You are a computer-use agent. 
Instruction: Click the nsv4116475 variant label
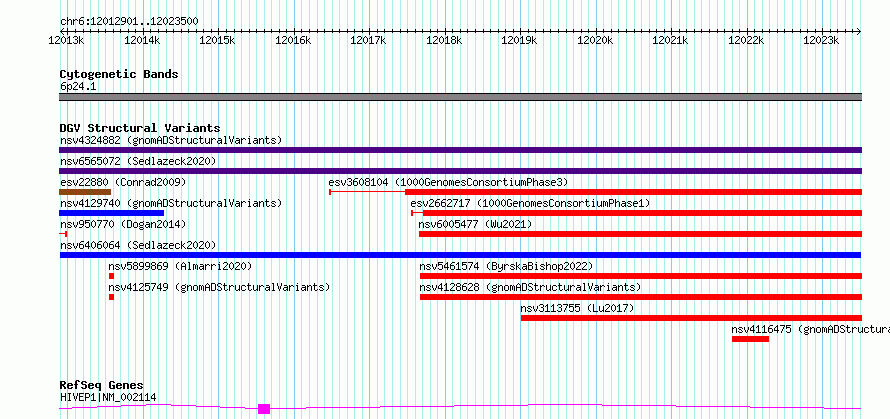click(810, 329)
